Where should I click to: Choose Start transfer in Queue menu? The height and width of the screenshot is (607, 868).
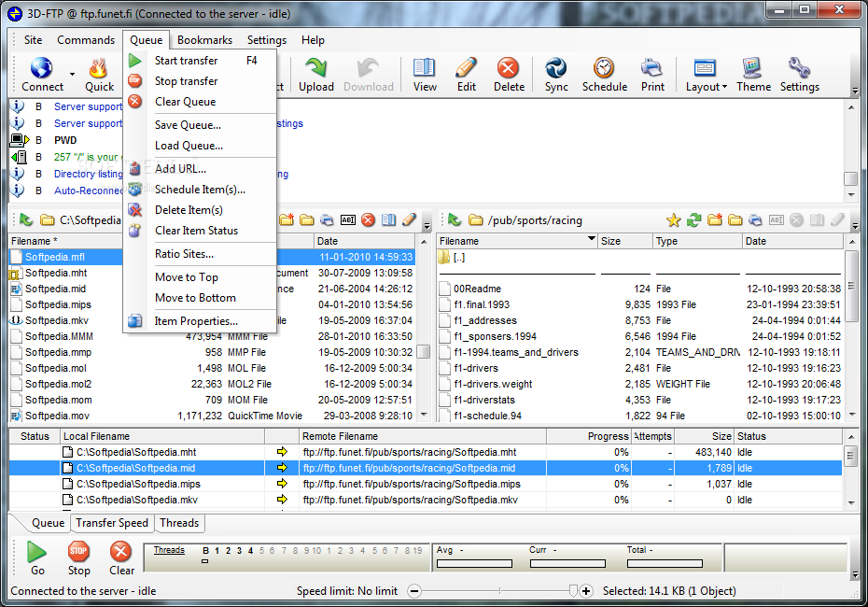[200, 61]
